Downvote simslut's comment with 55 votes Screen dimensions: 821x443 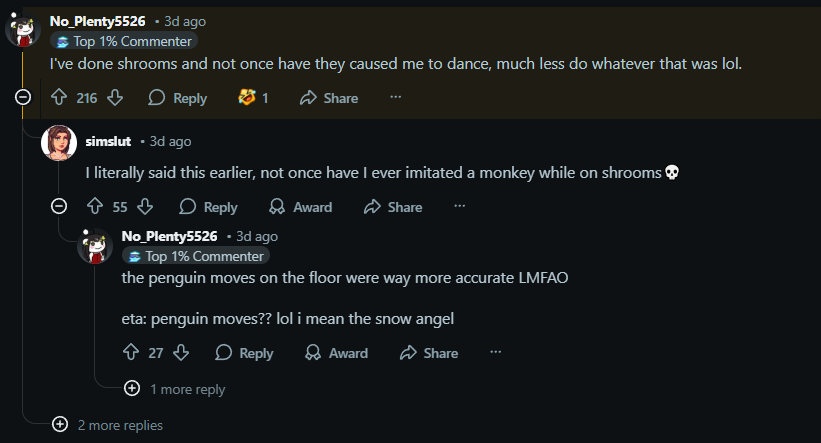[145, 207]
